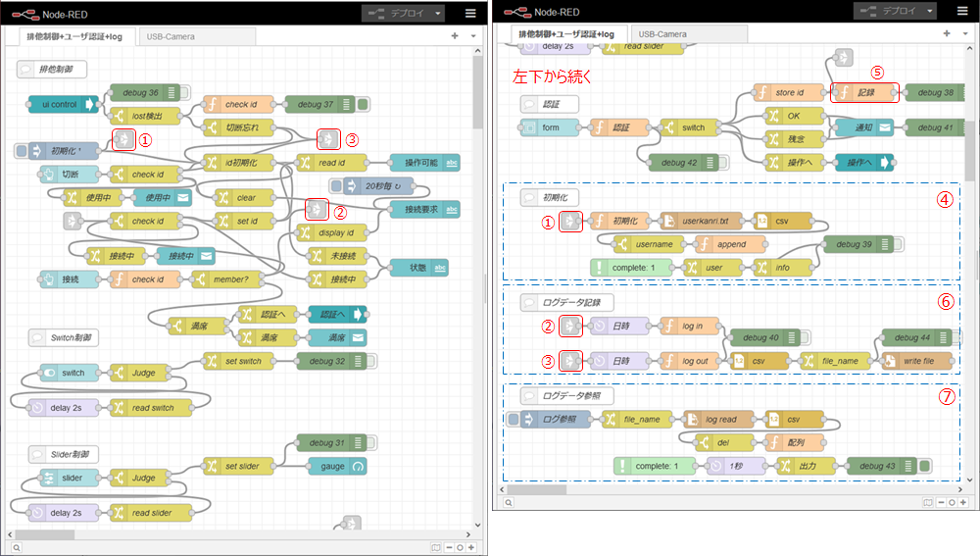Image resolution: width=980 pixels, height=556 pixels.
Task: Zoom in on the left window canvas
Action: [x=471, y=546]
